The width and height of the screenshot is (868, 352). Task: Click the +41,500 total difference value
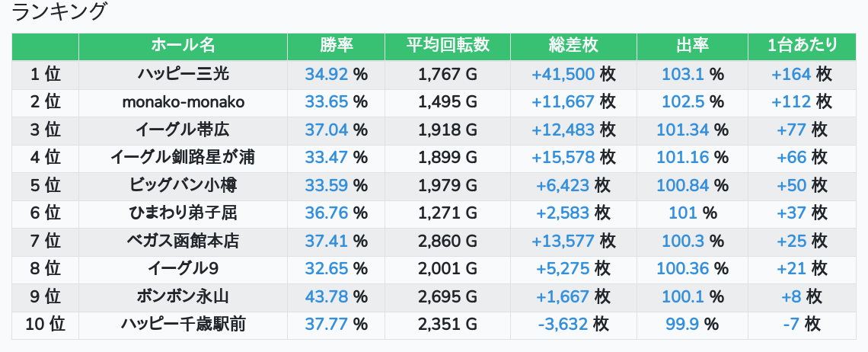[x=563, y=74]
